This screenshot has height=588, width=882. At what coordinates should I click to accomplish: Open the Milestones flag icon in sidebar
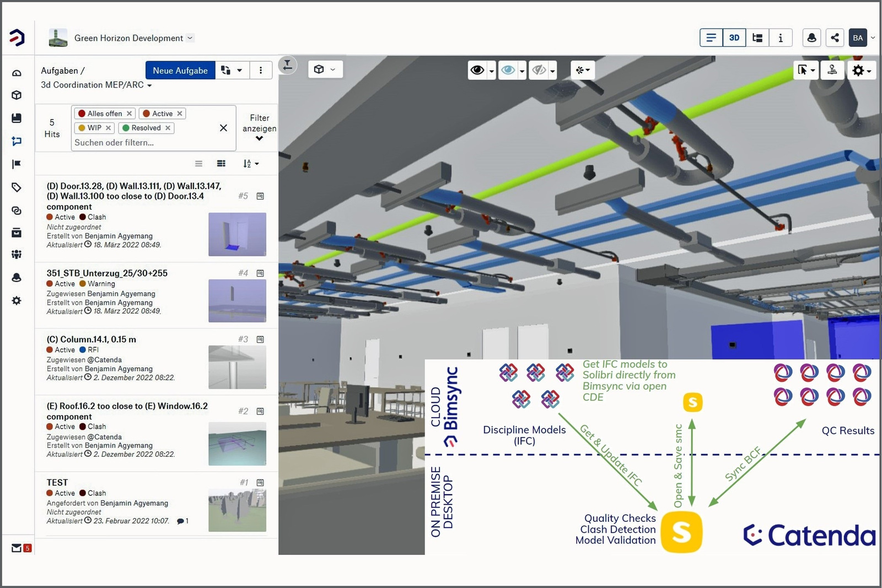tap(17, 164)
